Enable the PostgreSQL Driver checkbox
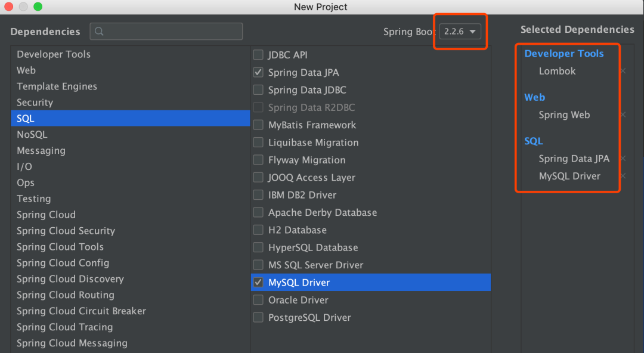 [x=258, y=318]
